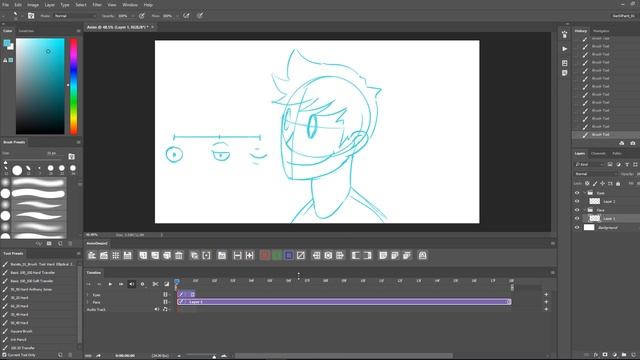The height and width of the screenshot is (360, 640).
Task: Click the blue playhead marker in Timeline
Action: 177,282
